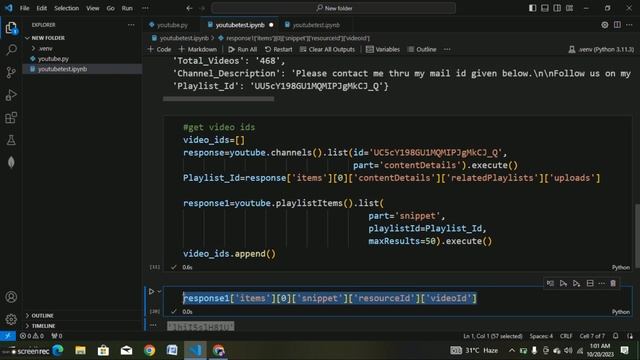Image resolution: width=640 pixels, height=360 pixels.
Task: Open Google Chrome from taskbar
Action: click(149, 350)
